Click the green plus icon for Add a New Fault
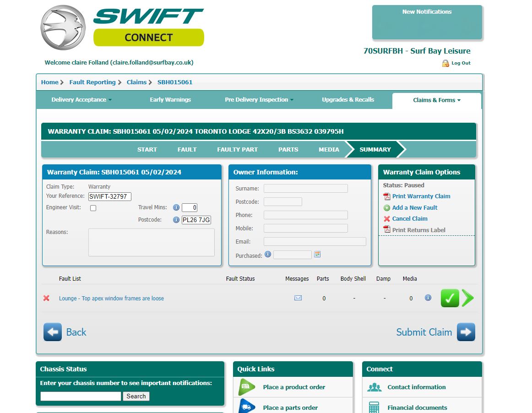The height and width of the screenshot is (413, 532). pyautogui.click(x=387, y=208)
